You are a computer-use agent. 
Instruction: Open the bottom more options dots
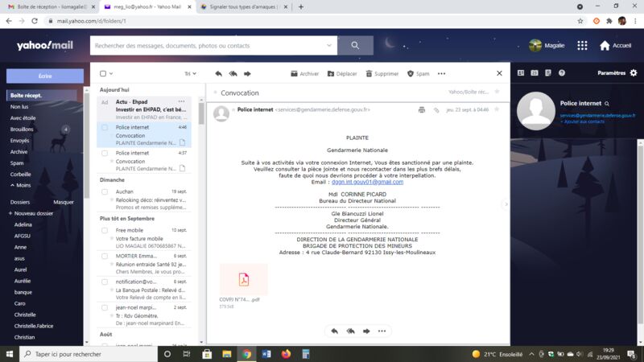click(x=382, y=331)
